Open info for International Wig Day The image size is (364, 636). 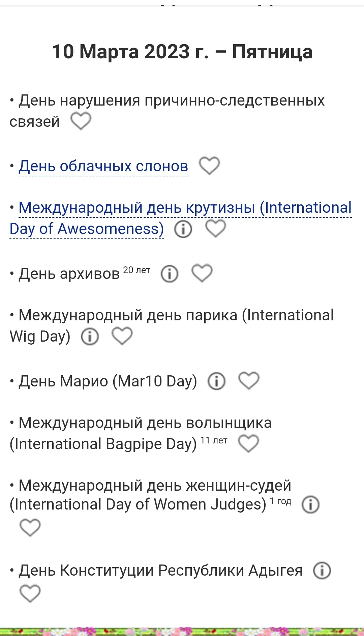click(x=90, y=337)
